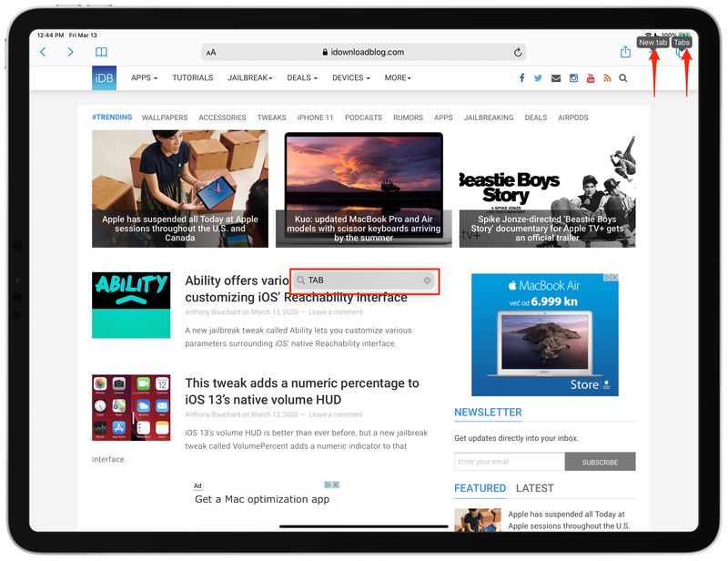Click the TAB search input field

point(364,280)
